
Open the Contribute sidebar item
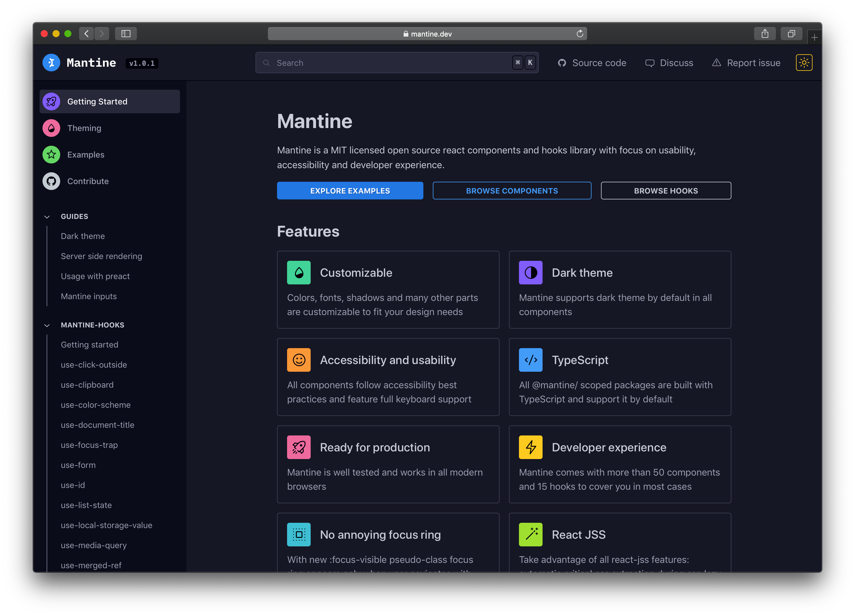tap(110, 181)
